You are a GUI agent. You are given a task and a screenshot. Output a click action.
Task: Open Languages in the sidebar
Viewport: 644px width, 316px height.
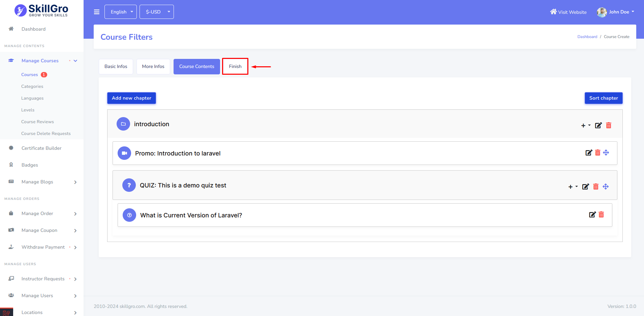pyautogui.click(x=32, y=98)
